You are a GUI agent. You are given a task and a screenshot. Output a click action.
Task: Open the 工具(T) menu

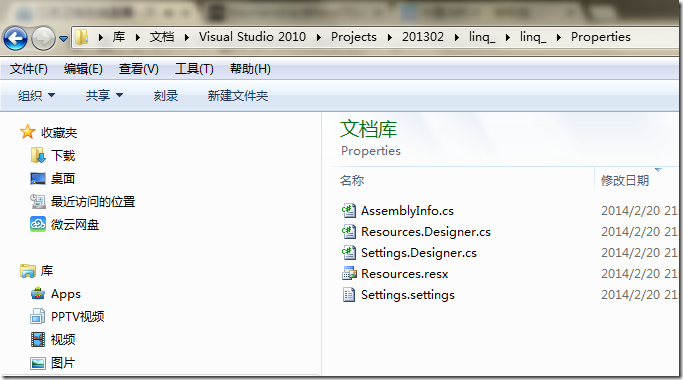[x=194, y=69]
